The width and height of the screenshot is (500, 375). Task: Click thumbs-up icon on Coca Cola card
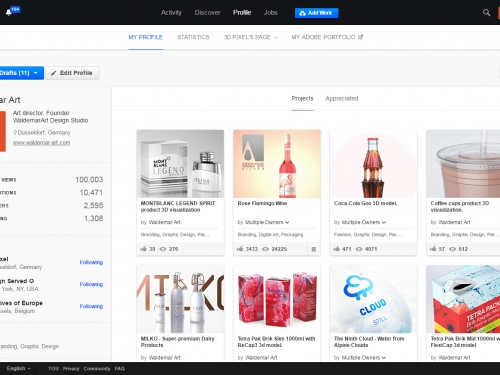tap(337, 249)
